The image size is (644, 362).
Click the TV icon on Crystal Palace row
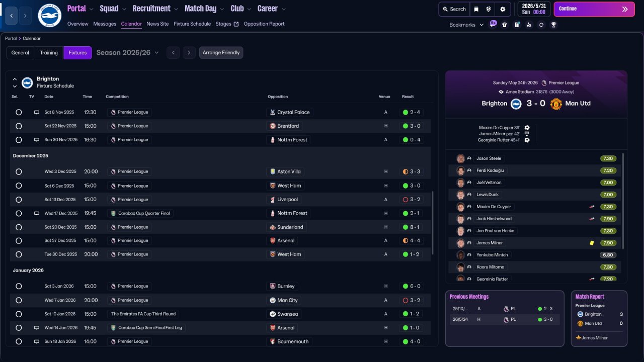pyautogui.click(x=37, y=112)
